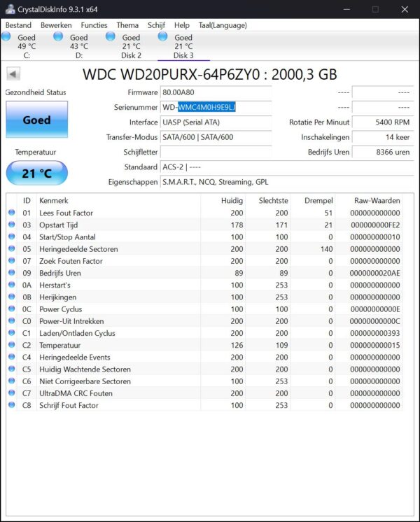Image resolution: width=420 pixels, height=522 pixels.
Task: Click the Bedrijfs Uren value 8366 uren
Action: pos(383,152)
